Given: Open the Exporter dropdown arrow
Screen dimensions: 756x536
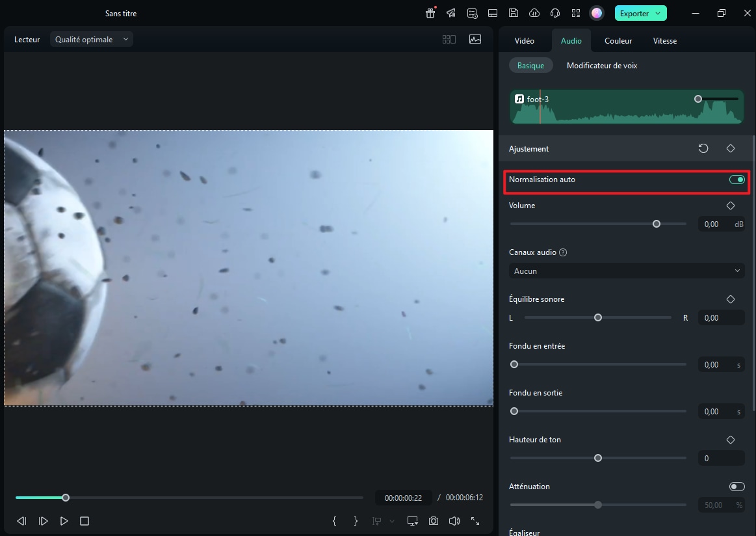Looking at the screenshot, I should pyautogui.click(x=658, y=14).
